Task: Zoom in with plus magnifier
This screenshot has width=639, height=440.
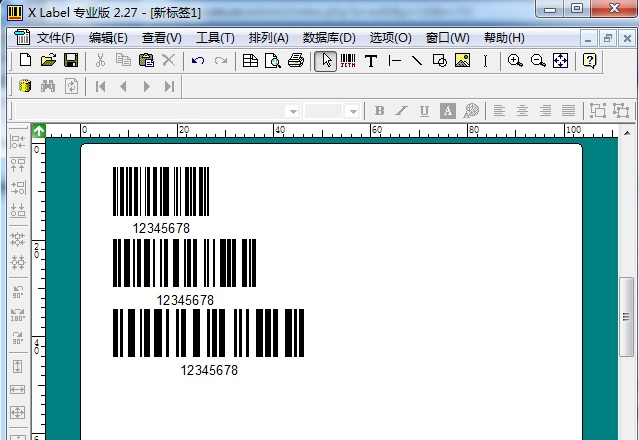Action: tap(515, 61)
